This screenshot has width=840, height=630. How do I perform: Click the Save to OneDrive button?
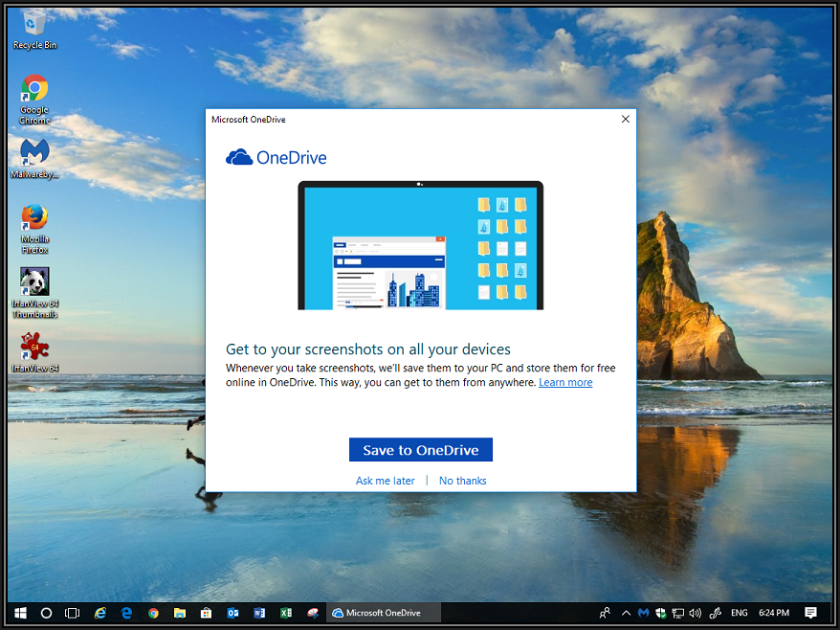tap(421, 449)
